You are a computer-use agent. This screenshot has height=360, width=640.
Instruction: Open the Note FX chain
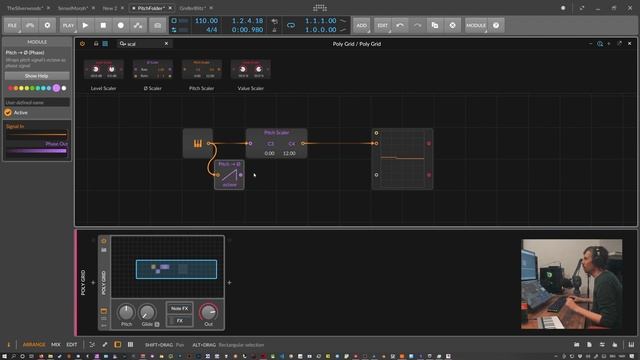coord(180,309)
